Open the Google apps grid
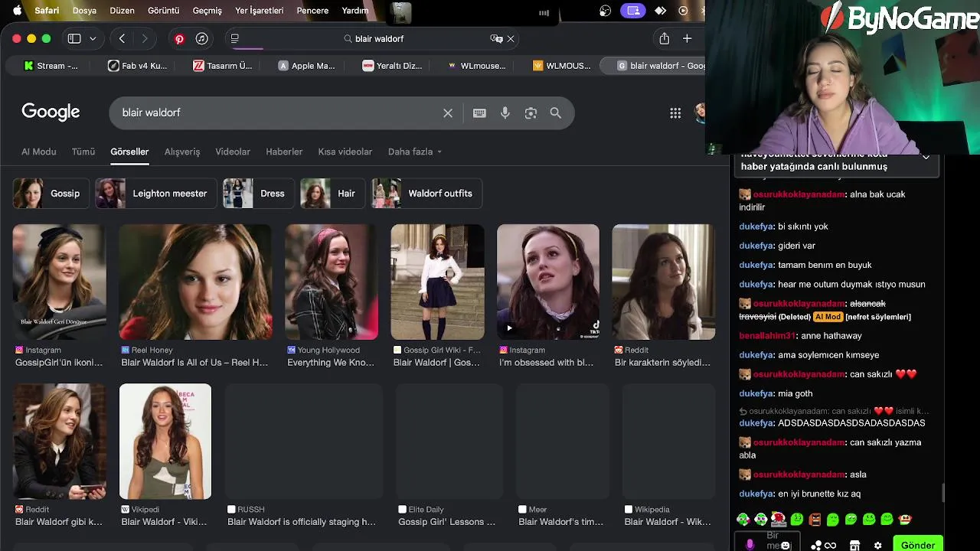The image size is (980, 551). [675, 113]
